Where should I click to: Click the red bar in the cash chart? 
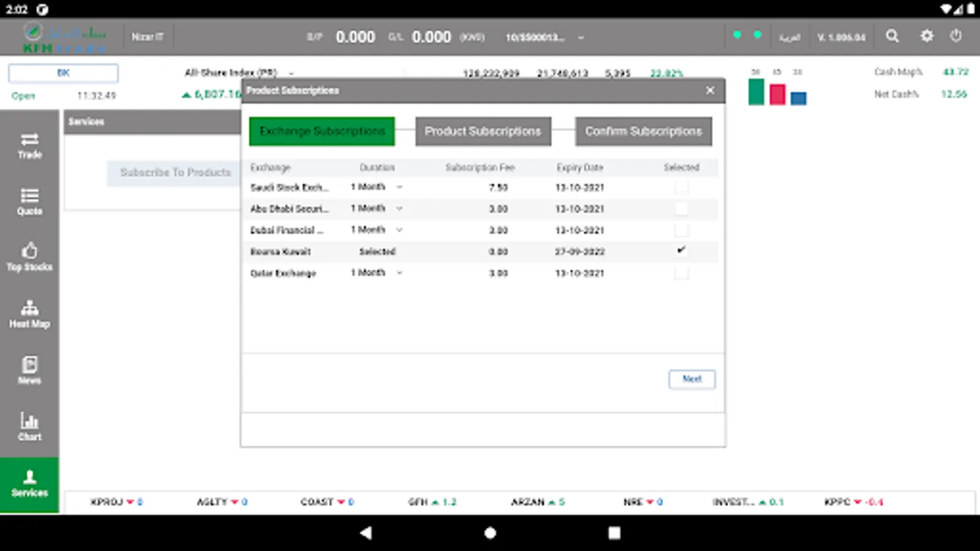(777, 94)
